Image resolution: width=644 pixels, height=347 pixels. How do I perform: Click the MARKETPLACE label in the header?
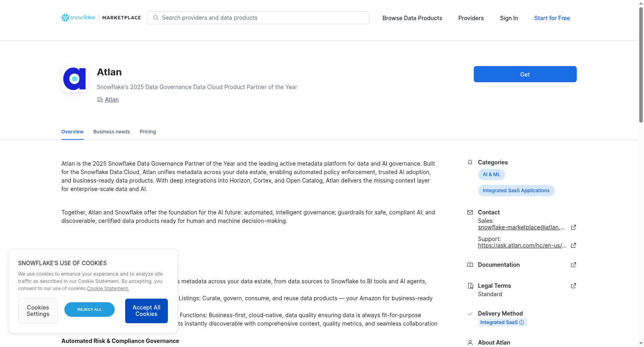pyautogui.click(x=122, y=18)
